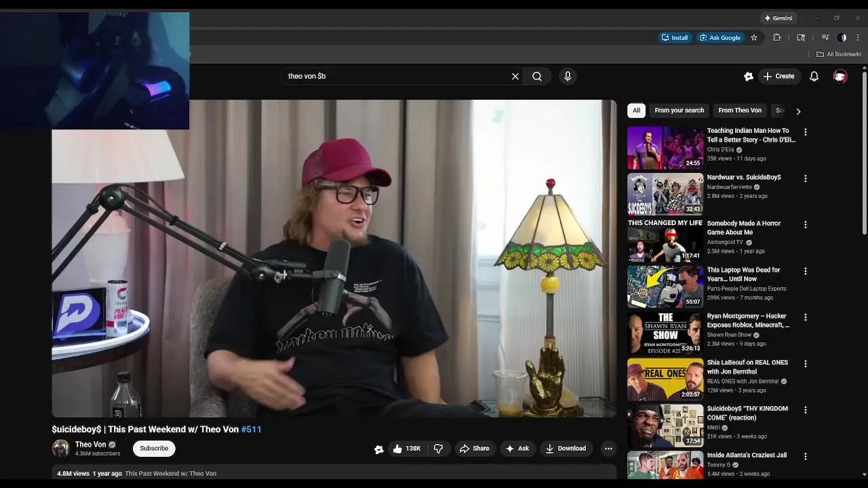This screenshot has width=868, height=488.
Task: Click the Shawn Ryan Show channel name
Action: pos(729,335)
